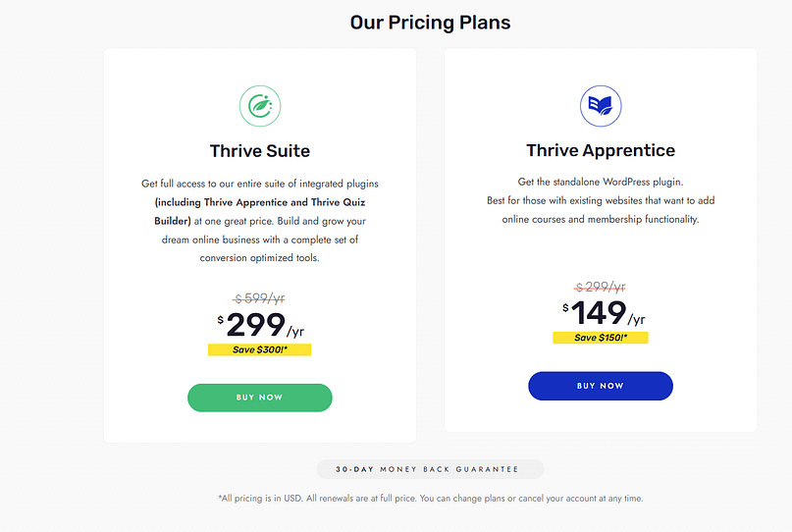The height and width of the screenshot is (532, 792).
Task: Click the Thrive Apprentice description text
Action: (x=601, y=200)
